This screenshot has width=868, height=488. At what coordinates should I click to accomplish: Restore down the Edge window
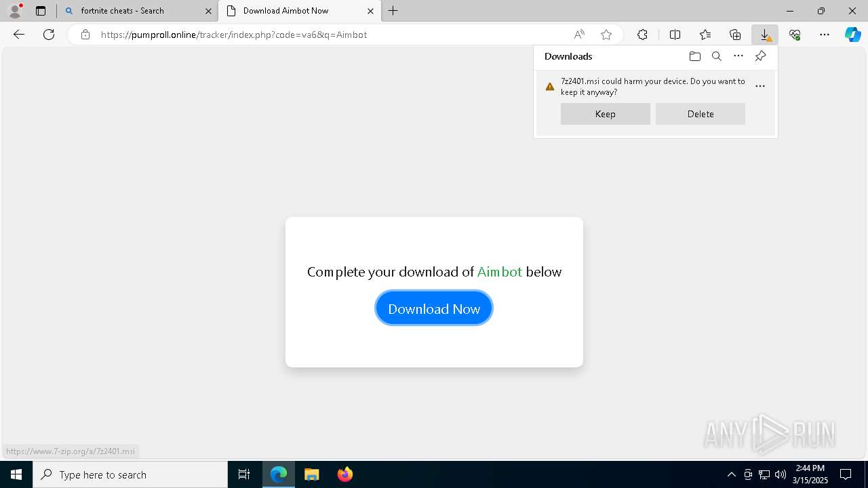pos(821,11)
